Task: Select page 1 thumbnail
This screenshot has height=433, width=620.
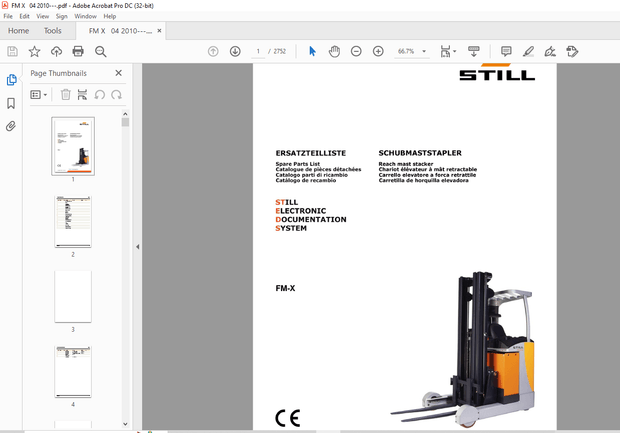Action: (73, 146)
